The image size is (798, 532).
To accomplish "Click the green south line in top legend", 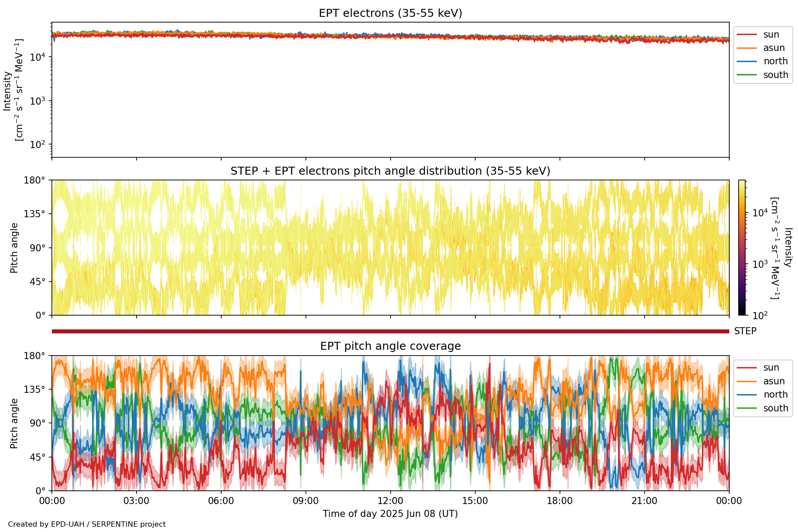I will click(x=747, y=75).
